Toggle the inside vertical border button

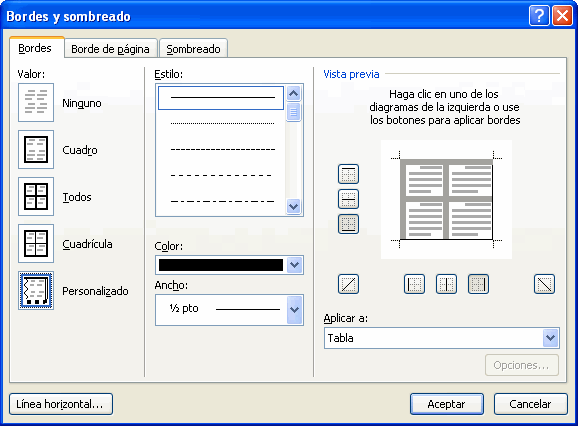446,284
